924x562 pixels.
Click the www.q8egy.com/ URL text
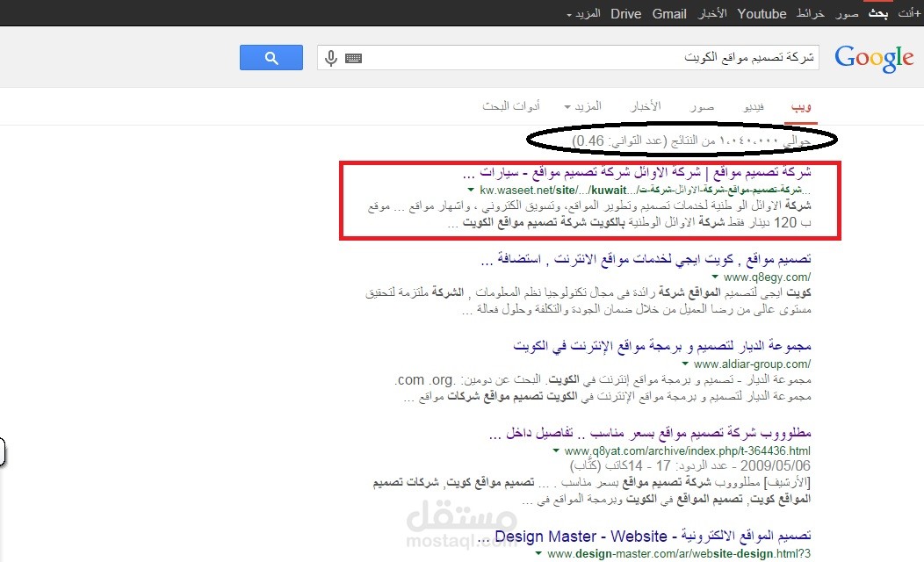click(767, 277)
